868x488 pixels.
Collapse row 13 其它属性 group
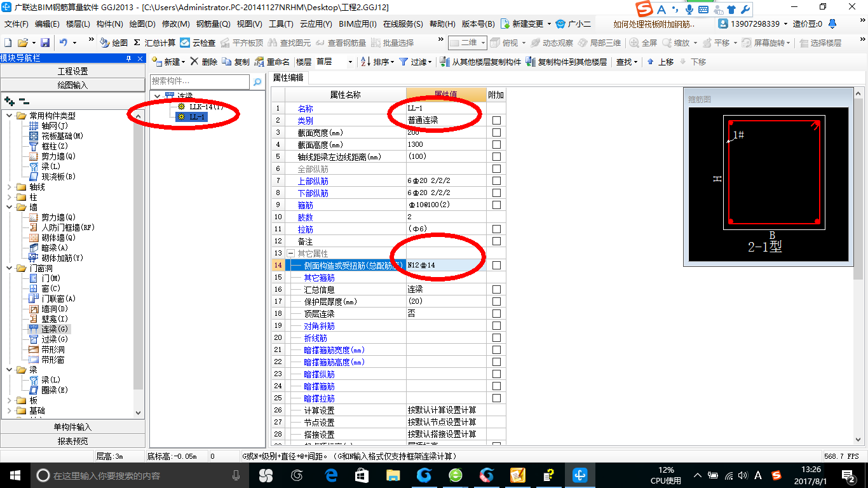(x=290, y=254)
